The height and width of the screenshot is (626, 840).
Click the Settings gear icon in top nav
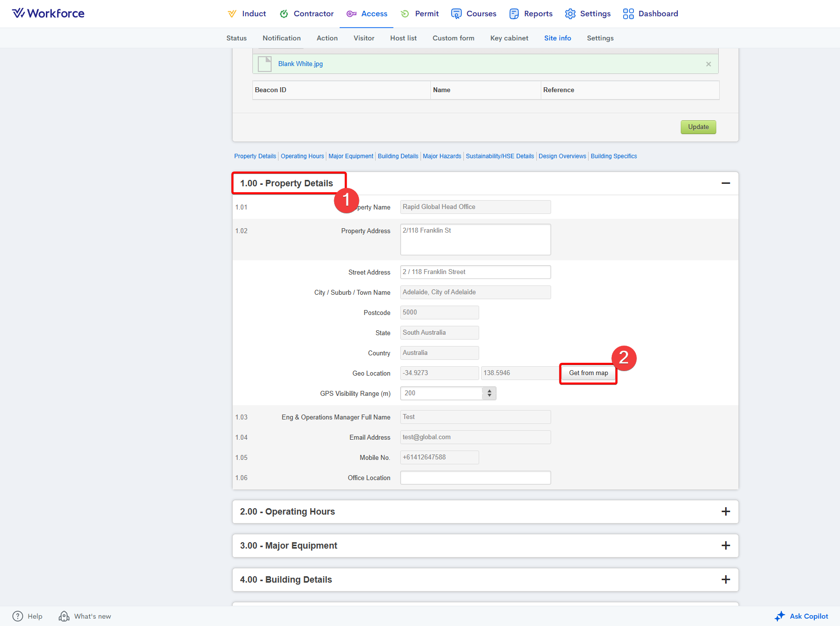tap(570, 14)
